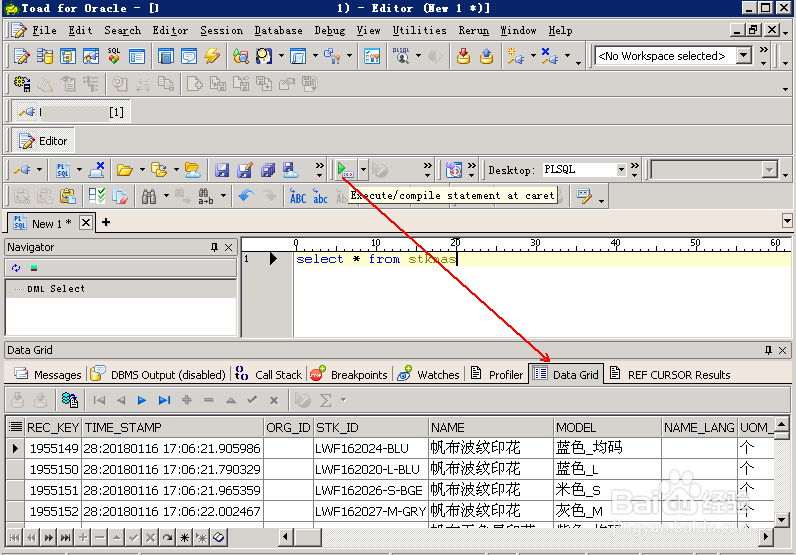Open the Session menu
The height and width of the screenshot is (555, 796).
click(221, 30)
